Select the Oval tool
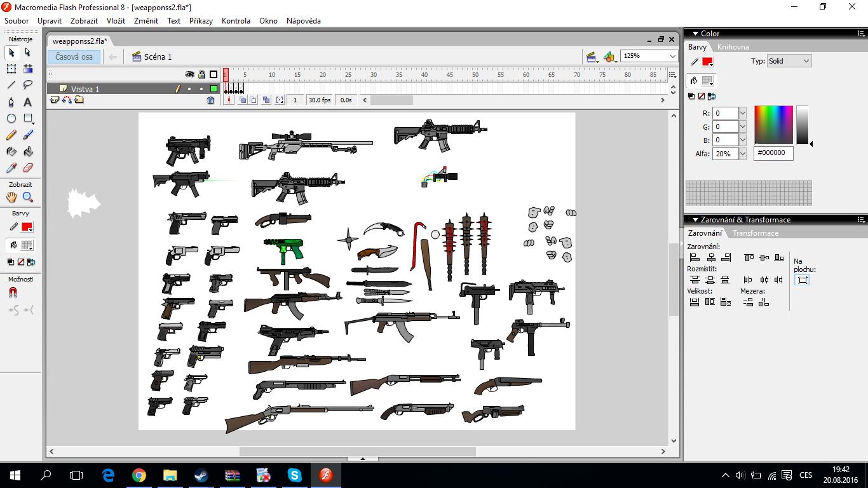 [11, 118]
